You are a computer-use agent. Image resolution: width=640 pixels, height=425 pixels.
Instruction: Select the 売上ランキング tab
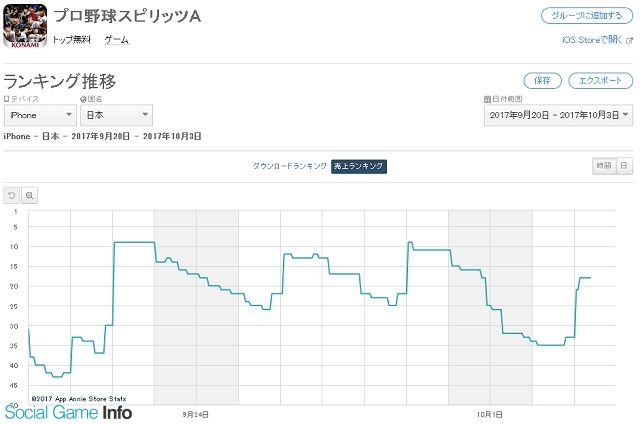point(359,166)
